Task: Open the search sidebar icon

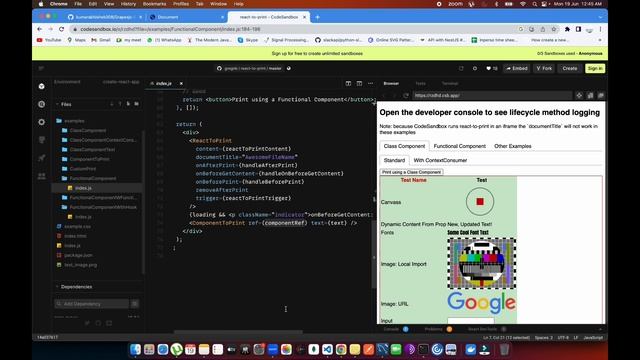Action: (42, 104)
